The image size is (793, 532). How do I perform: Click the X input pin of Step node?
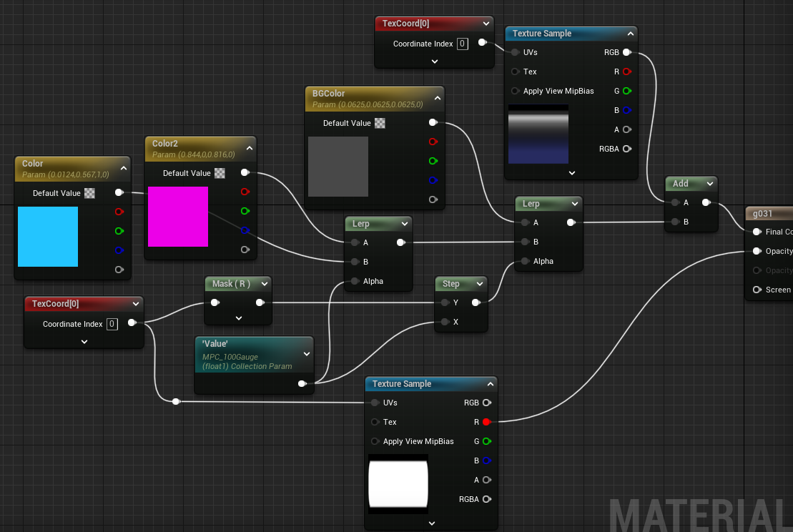[445, 322]
